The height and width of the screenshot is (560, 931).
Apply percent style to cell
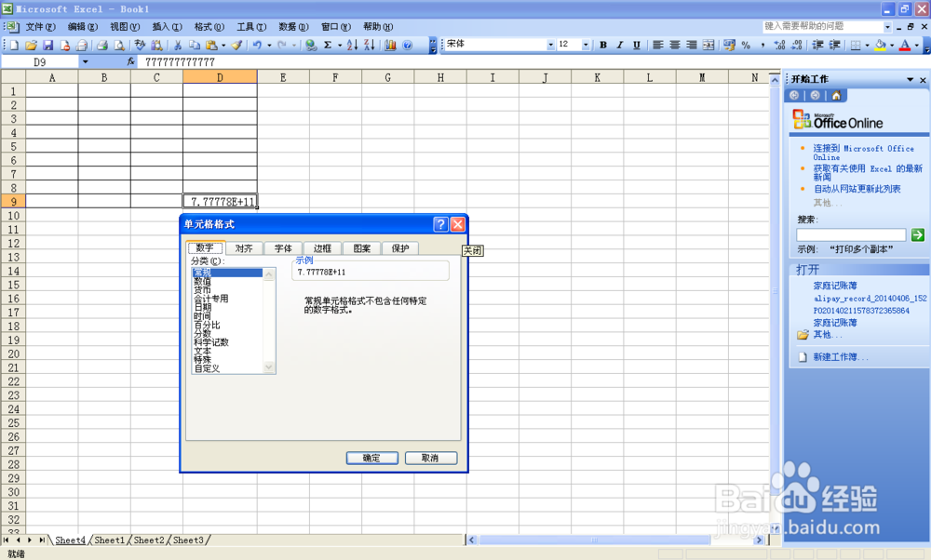(747, 45)
